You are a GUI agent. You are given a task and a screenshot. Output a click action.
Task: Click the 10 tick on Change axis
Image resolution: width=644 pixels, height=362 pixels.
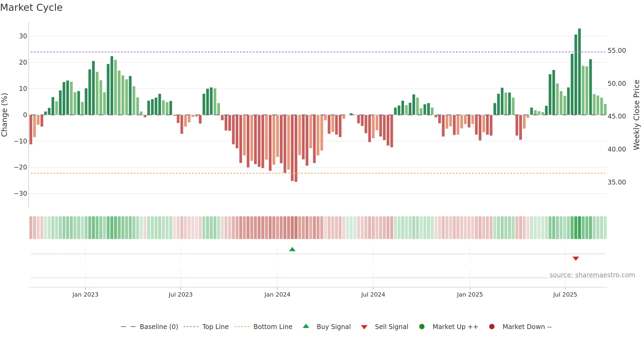[x=23, y=89]
